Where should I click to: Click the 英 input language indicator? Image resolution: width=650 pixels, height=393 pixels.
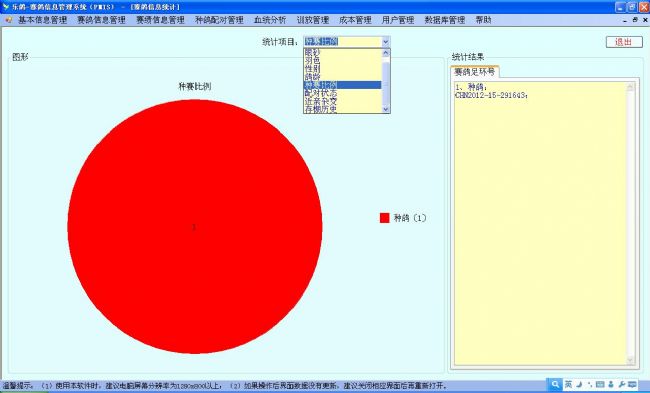click(x=568, y=385)
